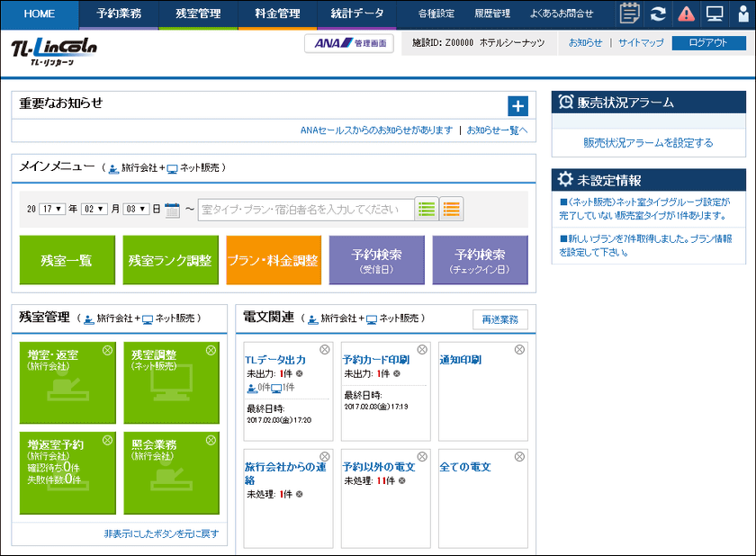Open the calendar date picker icon
Viewport: 756px width, 556px height.
pyautogui.click(x=173, y=210)
